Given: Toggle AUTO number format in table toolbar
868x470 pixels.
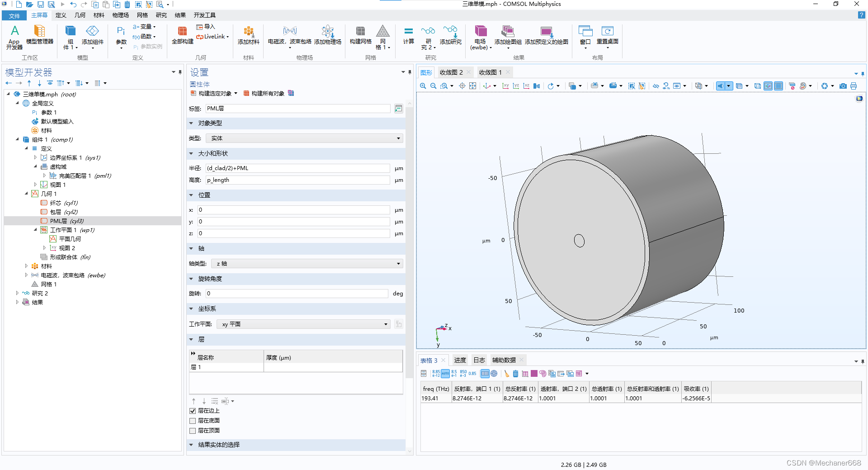Looking at the screenshot, I should (445, 374).
